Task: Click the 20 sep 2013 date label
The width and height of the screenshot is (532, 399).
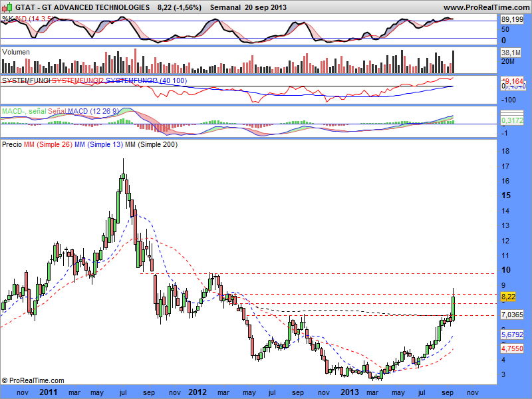Action: [265, 7]
